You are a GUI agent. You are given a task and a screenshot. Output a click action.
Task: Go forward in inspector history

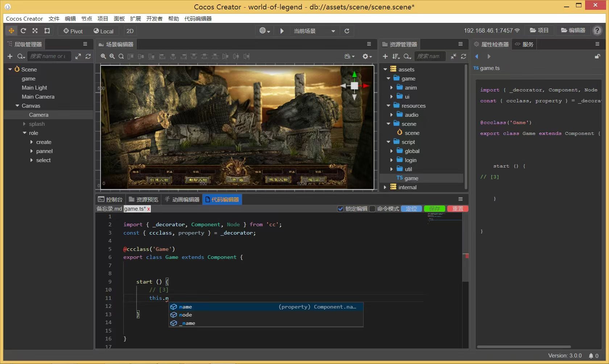coord(489,56)
